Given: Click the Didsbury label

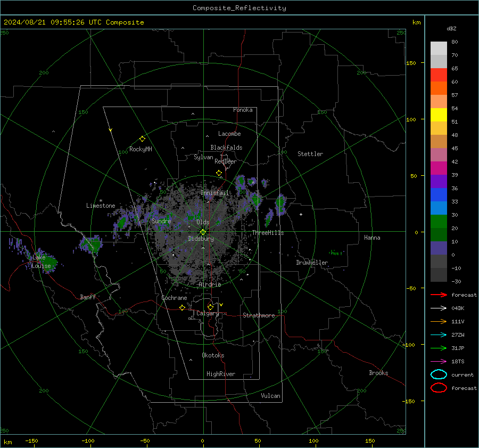Looking at the screenshot, I should tap(201, 239).
